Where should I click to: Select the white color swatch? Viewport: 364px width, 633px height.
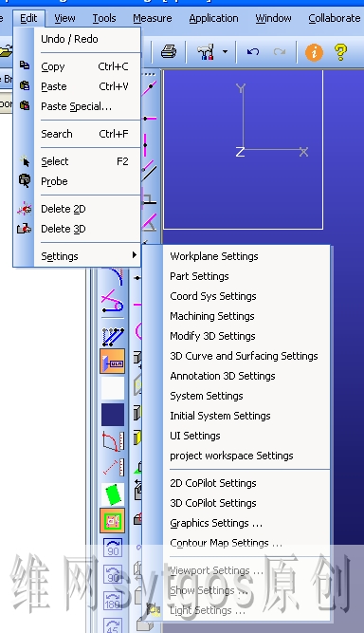click(x=113, y=388)
